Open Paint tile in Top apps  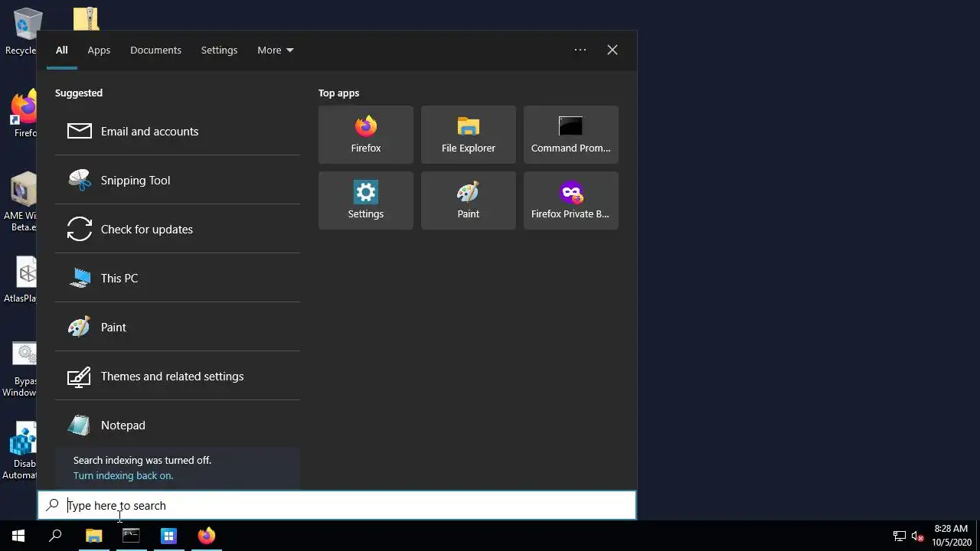pos(469,201)
